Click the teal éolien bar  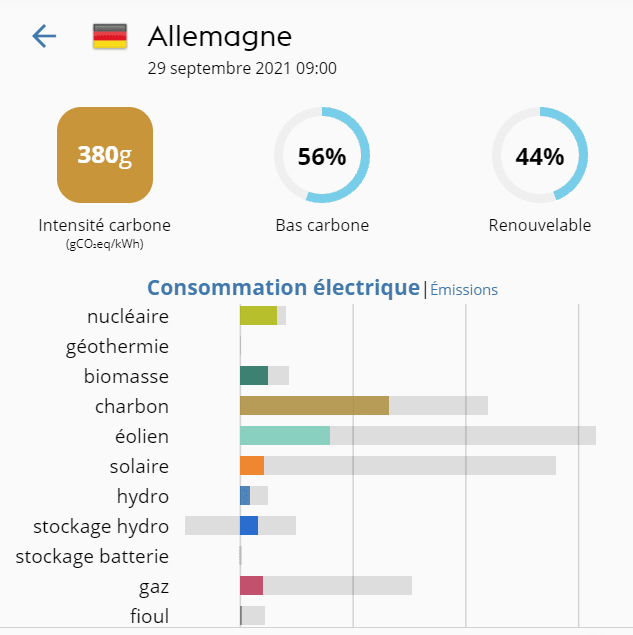(x=285, y=436)
